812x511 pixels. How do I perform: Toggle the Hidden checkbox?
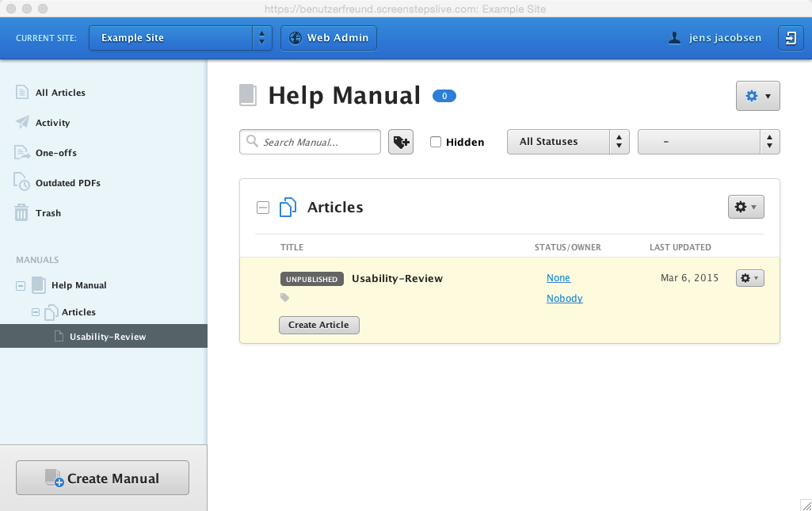coord(436,142)
